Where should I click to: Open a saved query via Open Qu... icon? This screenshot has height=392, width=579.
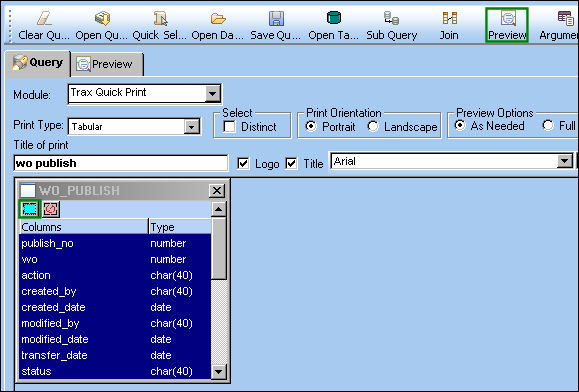pos(102,18)
